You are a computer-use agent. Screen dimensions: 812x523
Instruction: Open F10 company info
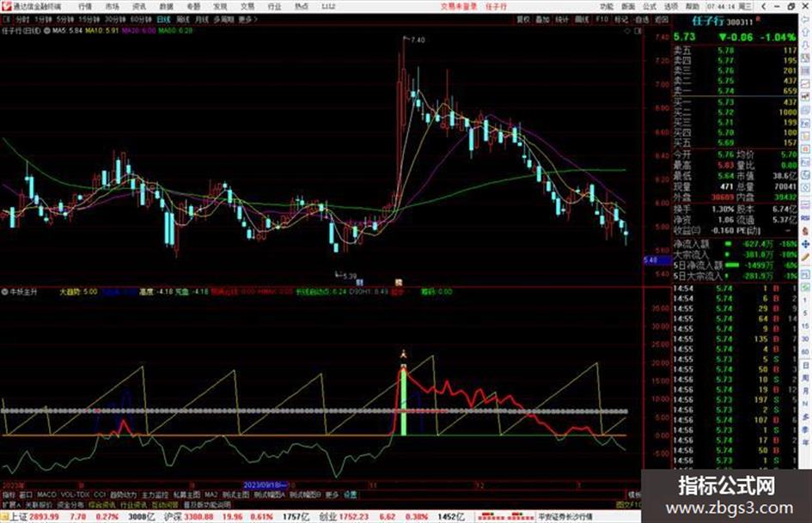[x=601, y=19]
